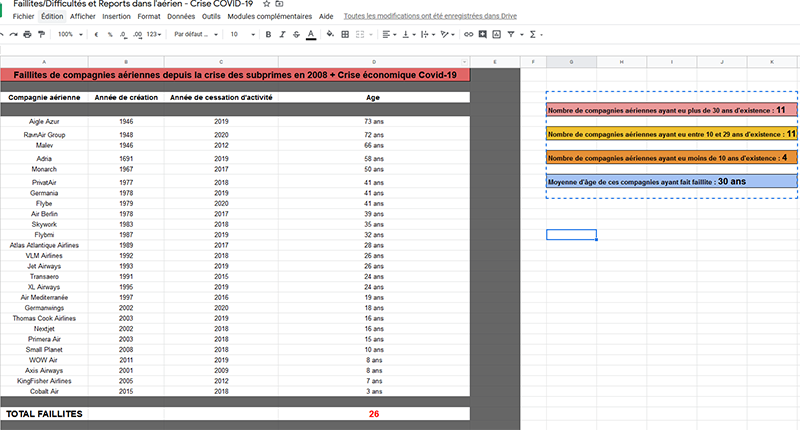Select the 'Aigle Azur' cell

pos(44,121)
